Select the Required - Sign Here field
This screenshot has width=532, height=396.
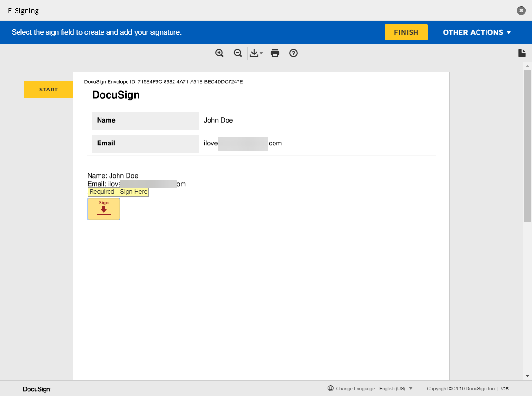[x=118, y=192]
